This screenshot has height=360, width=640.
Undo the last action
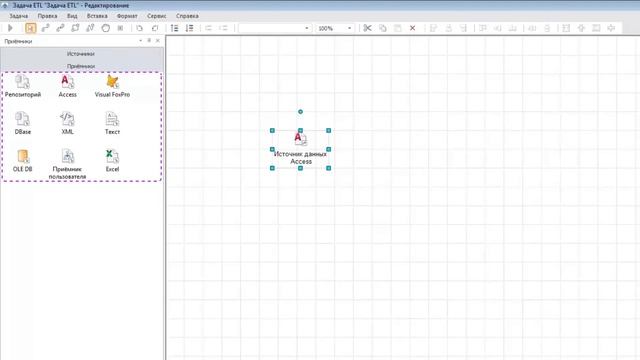[x=140, y=28]
